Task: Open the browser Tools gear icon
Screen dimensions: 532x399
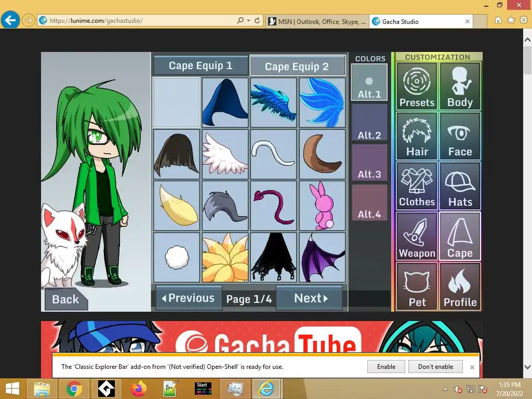Action: coord(524,20)
